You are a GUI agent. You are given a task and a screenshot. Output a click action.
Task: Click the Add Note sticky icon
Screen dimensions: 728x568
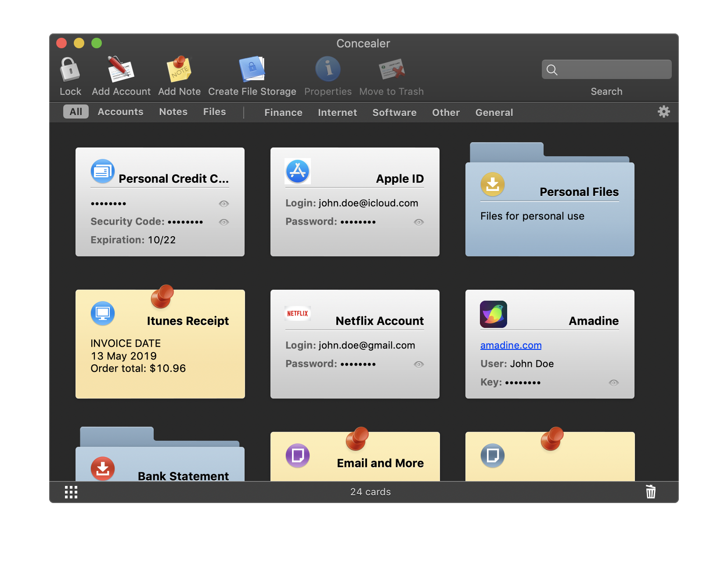[179, 69]
